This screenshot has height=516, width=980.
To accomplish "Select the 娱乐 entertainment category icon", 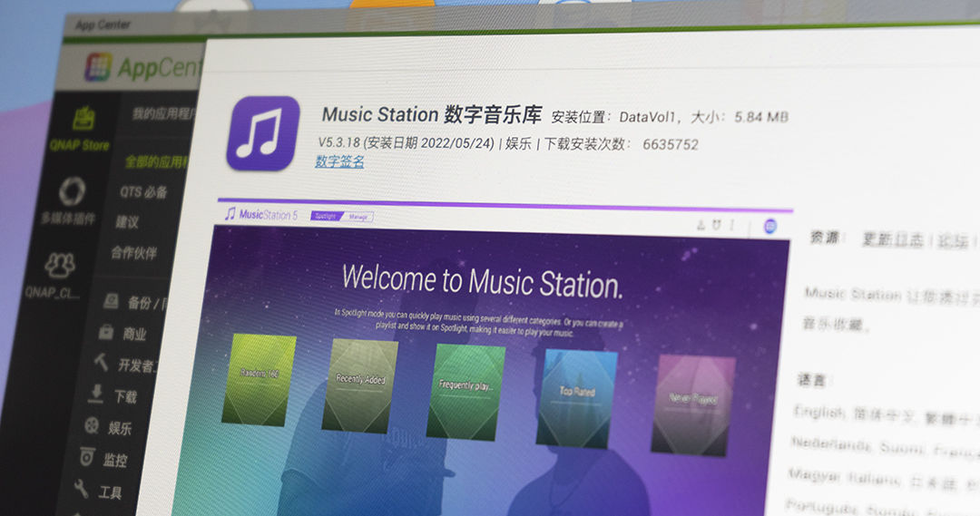I will click(x=92, y=425).
